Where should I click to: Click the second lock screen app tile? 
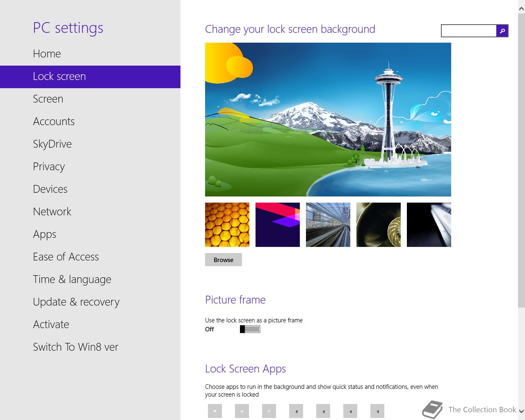(x=242, y=411)
